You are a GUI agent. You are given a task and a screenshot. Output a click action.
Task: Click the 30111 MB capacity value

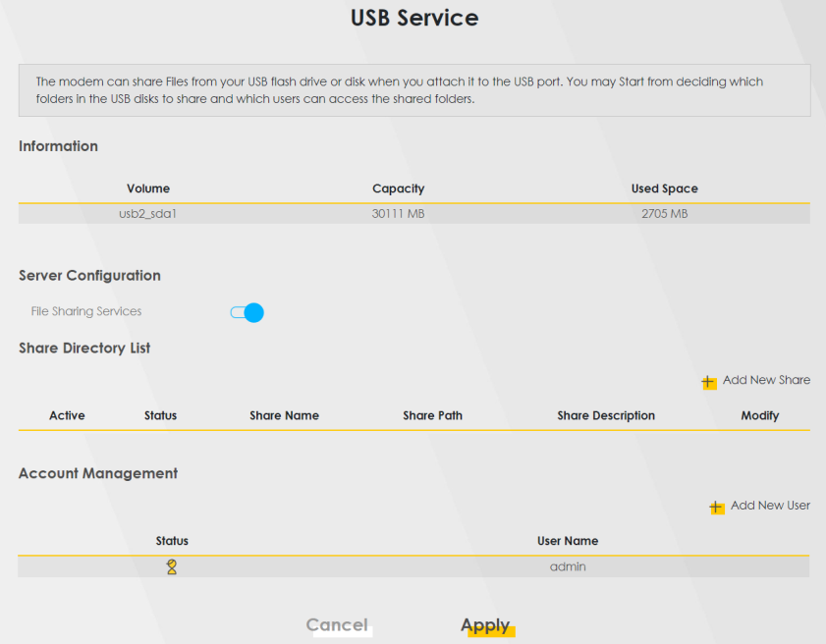click(x=398, y=213)
